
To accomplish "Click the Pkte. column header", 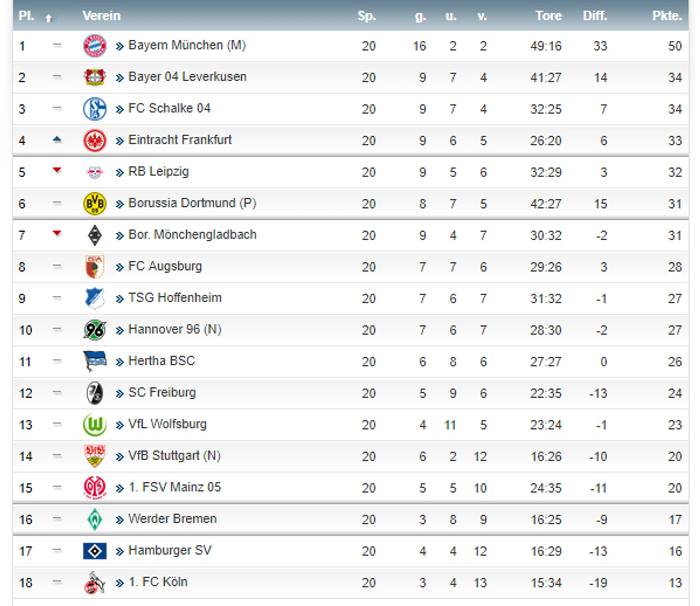I will tap(667, 16).
